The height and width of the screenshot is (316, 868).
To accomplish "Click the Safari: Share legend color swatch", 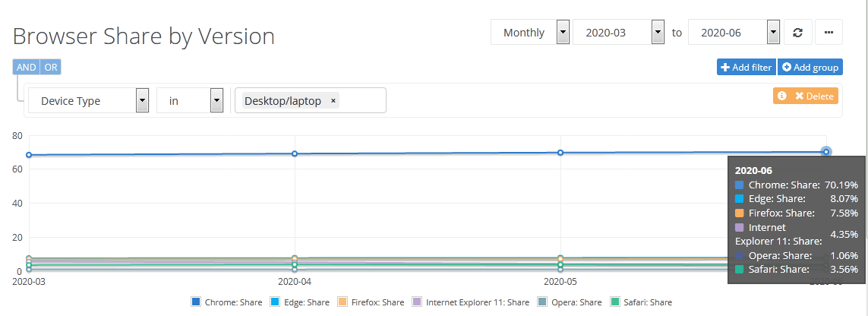I will click(616, 302).
